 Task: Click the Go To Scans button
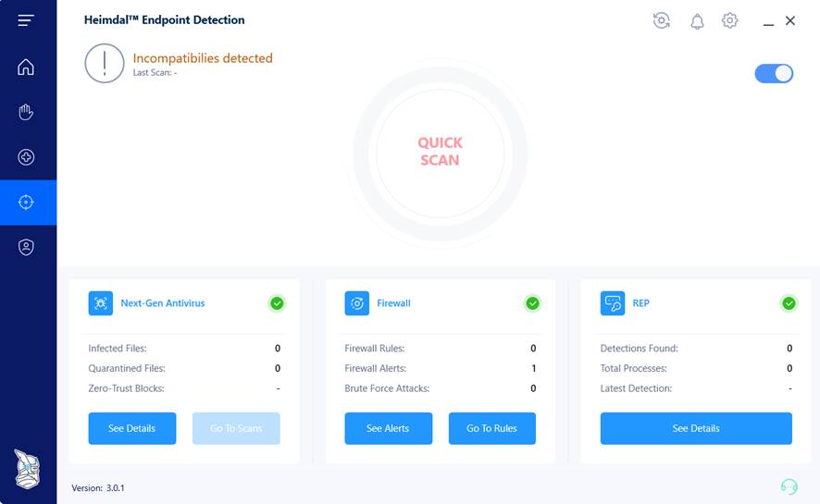pyautogui.click(x=236, y=428)
